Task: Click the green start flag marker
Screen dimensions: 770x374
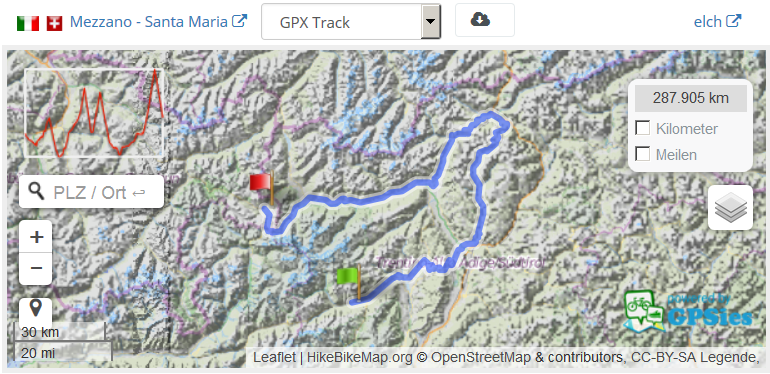Action: click(x=349, y=282)
